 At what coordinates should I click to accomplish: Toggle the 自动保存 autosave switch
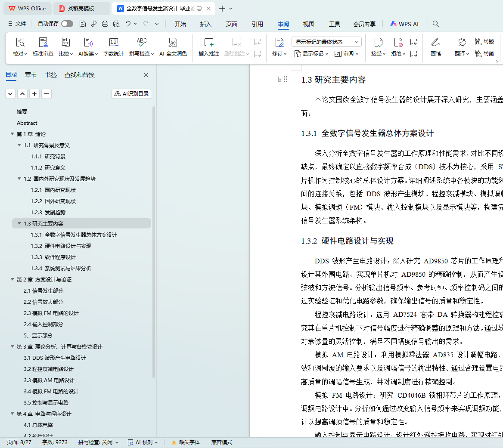67,24
